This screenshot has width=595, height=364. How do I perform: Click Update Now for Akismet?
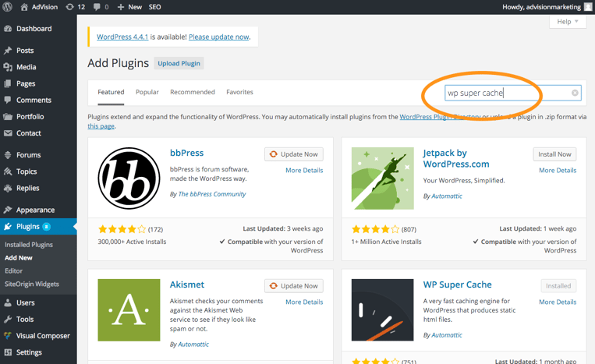click(x=294, y=286)
